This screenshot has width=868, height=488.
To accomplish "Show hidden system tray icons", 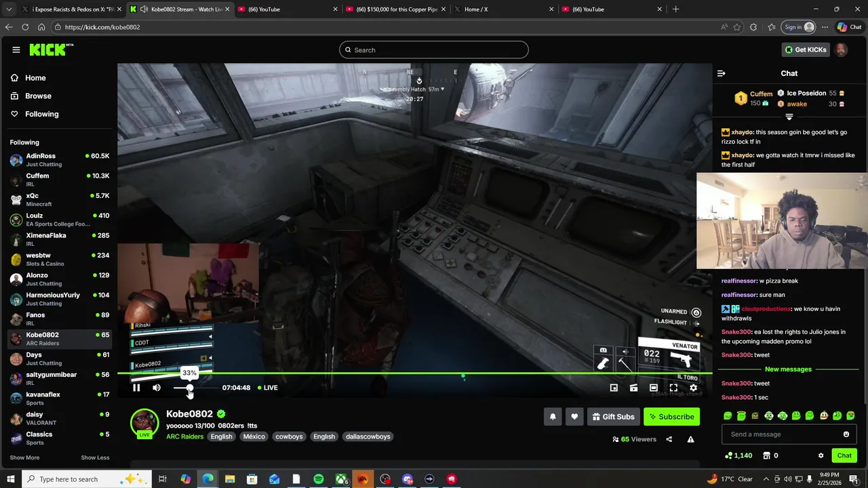I will tap(766, 479).
